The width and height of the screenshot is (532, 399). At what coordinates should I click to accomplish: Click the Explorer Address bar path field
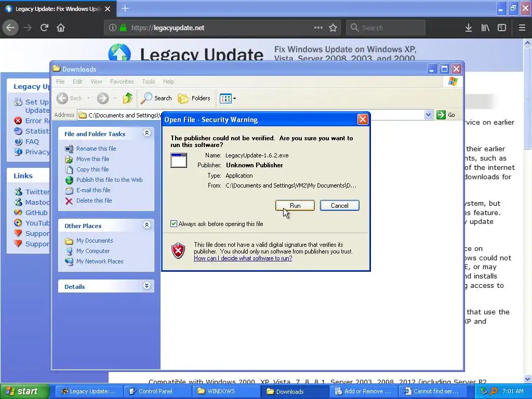click(x=251, y=115)
